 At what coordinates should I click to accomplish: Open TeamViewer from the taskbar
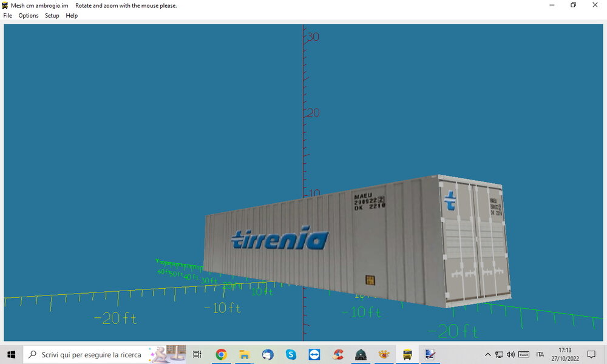(314, 354)
